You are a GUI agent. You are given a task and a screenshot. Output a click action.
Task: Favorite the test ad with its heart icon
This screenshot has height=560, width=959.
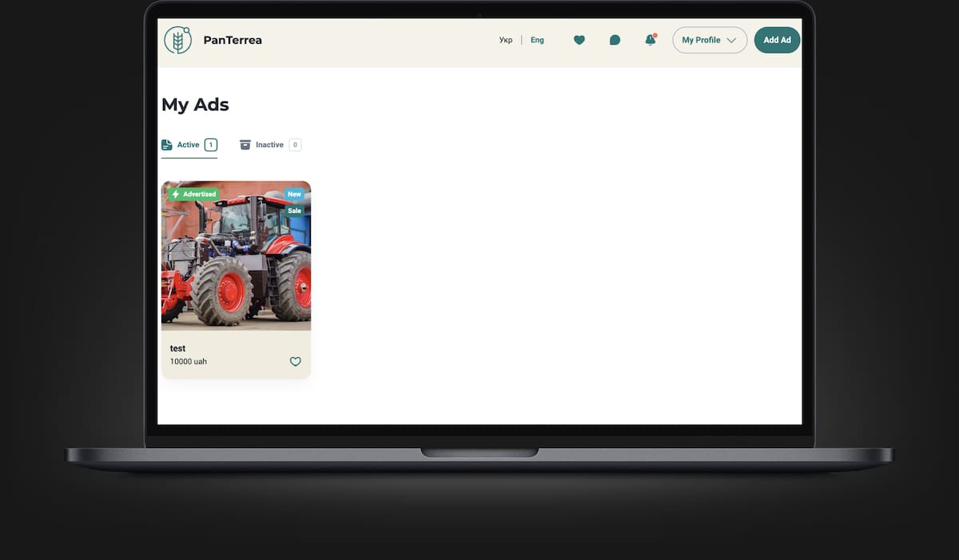(295, 362)
